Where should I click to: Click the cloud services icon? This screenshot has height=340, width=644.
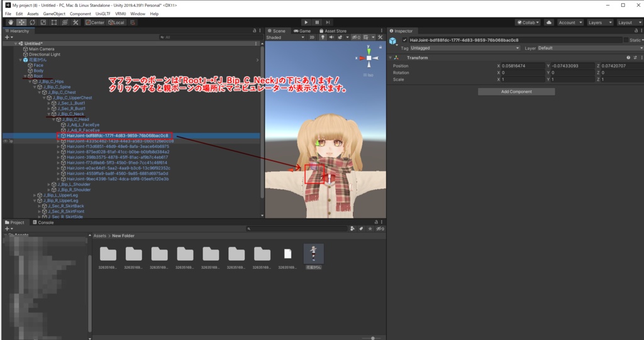click(548, 22)
